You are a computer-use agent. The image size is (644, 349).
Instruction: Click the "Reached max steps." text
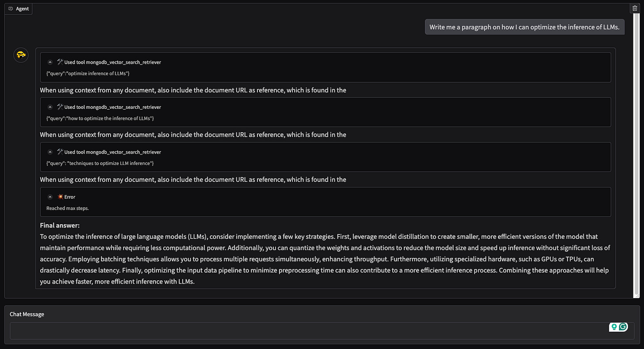[x=68, y=208]
